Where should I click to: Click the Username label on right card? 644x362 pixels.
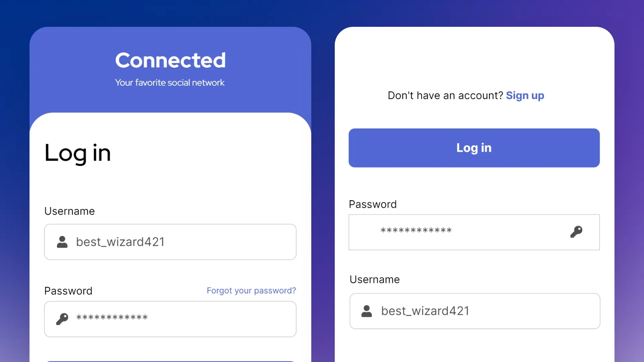coord(374,279)
